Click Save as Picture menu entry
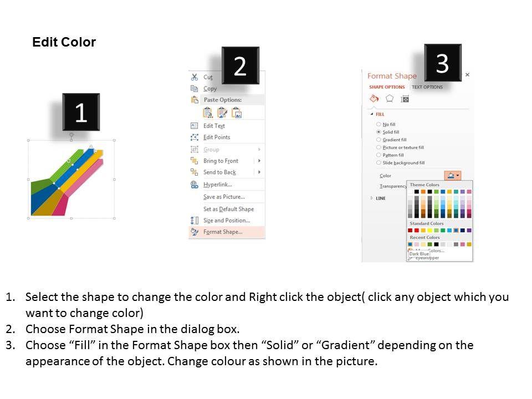This screenshot has height=399, width=532. point(224,197)
